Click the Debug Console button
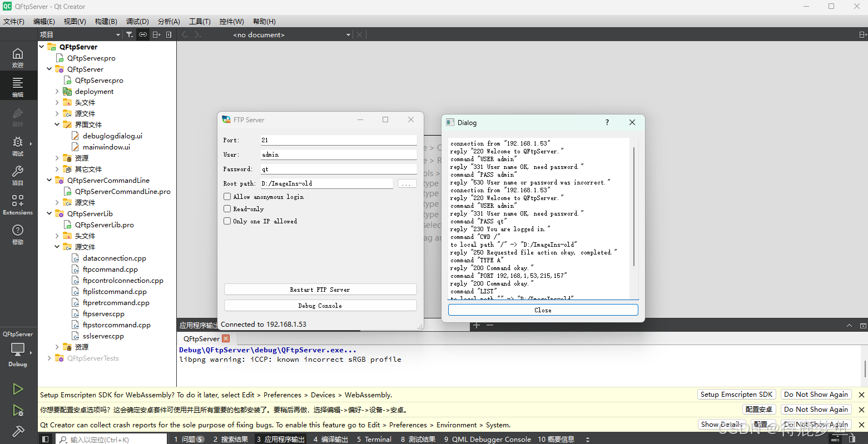 (x=320, y=306)
